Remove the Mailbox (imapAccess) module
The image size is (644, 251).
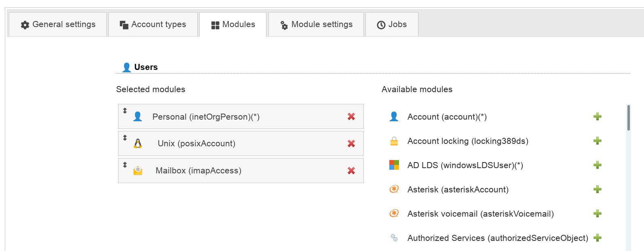(x=351, y=171)
